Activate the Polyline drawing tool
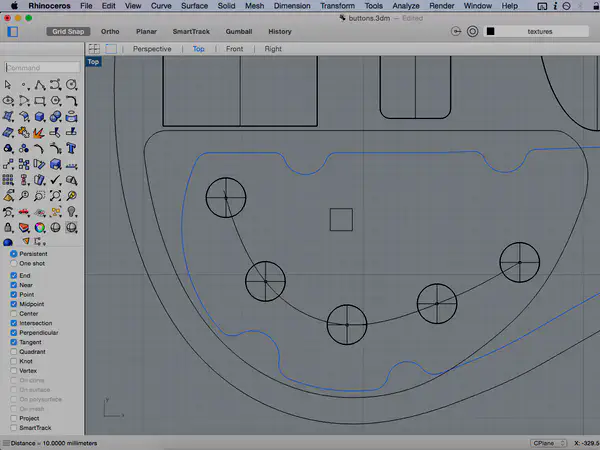Image resolution: width=600 pixels, height=450 pixels. click(40, 85)
